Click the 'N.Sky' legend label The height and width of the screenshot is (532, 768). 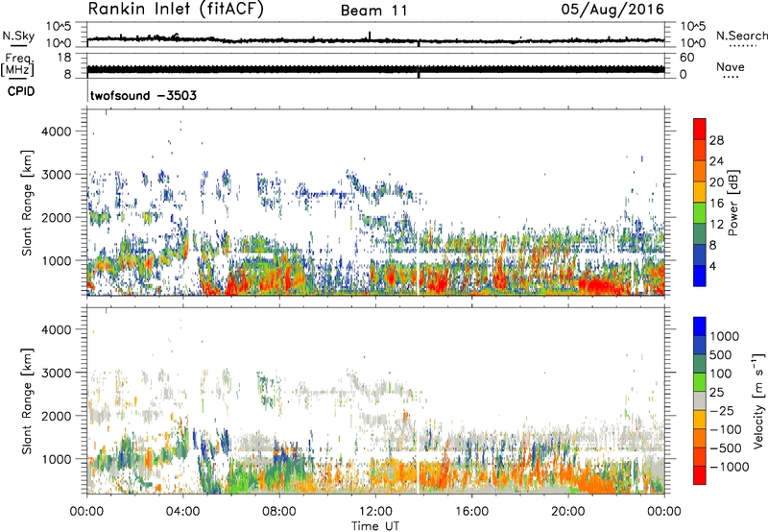18,36
